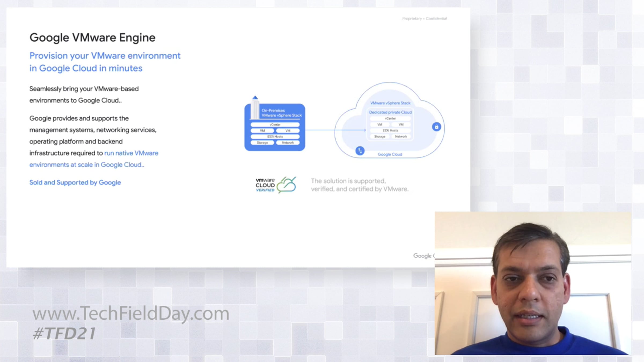The height and width of the screenshot is (362, 644).
Task: Click the #TFD21 hashtag text
Action: pyautogui.click(x=64, y=334)
